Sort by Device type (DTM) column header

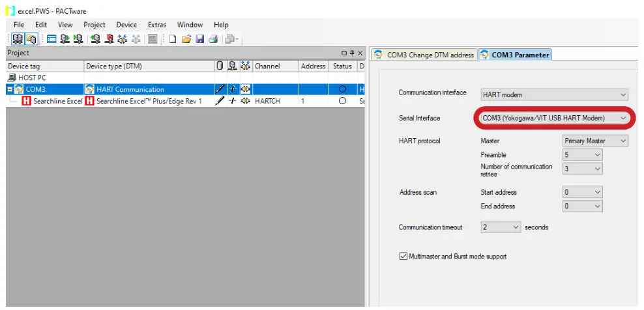click(x=149, y=66)
